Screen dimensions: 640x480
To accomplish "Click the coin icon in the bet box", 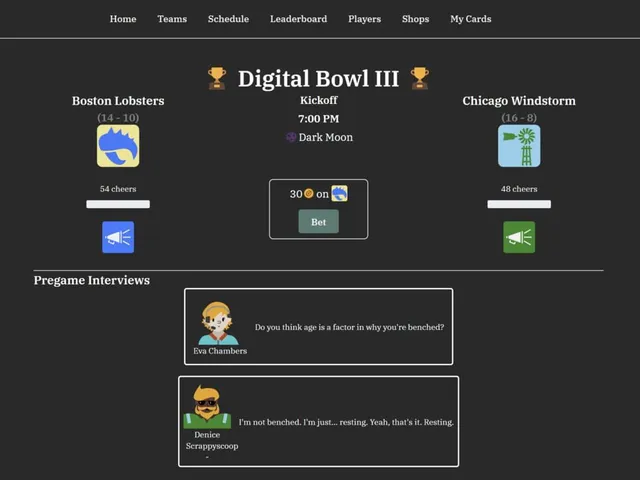I will pyautogui.click(x=309, y=193).
